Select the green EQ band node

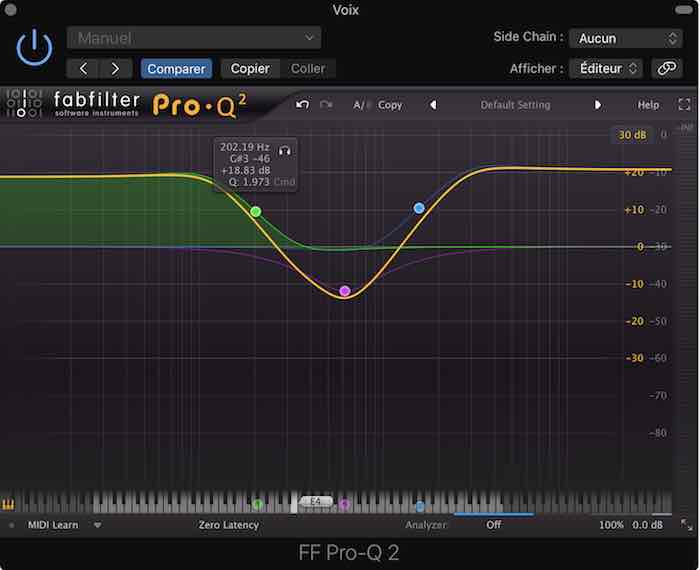click(255, 212)
